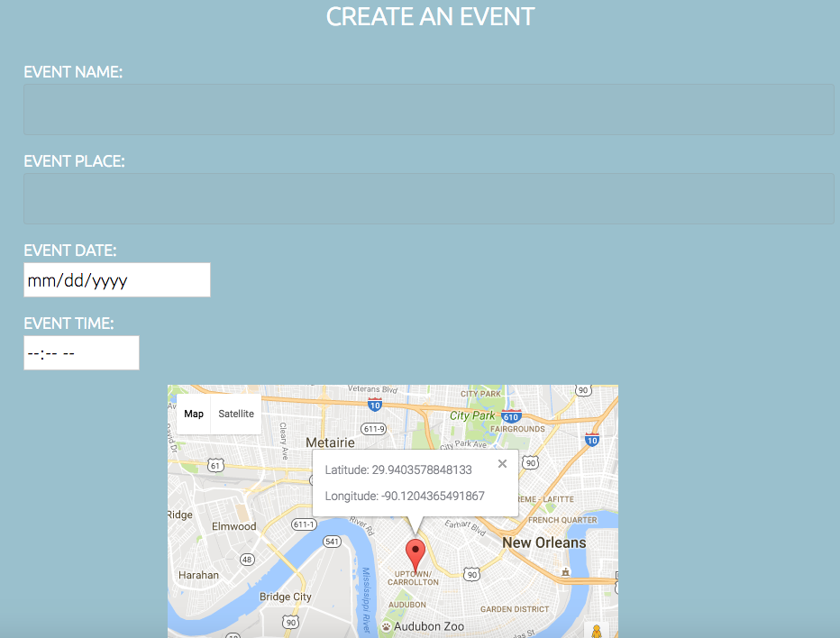The image size is (840, 638).
Task: Switch to Satellite view
Action: coord(236,414)
